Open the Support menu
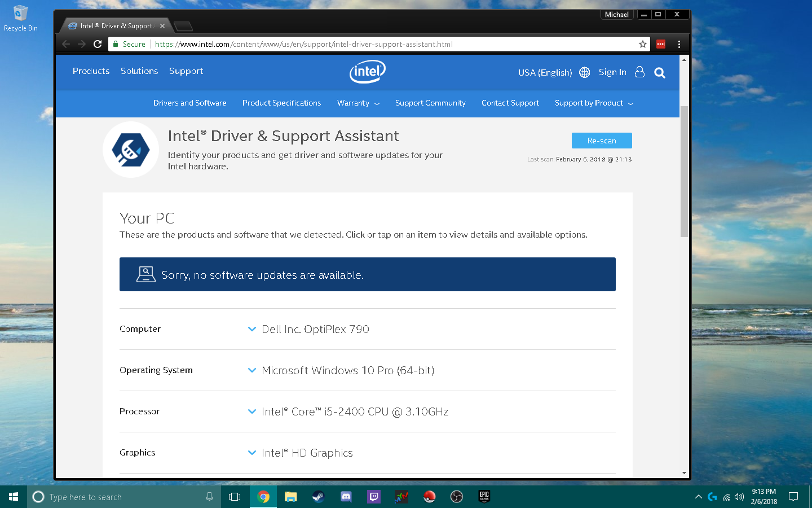Screen dimensions: 812x508 click(186, 71)
